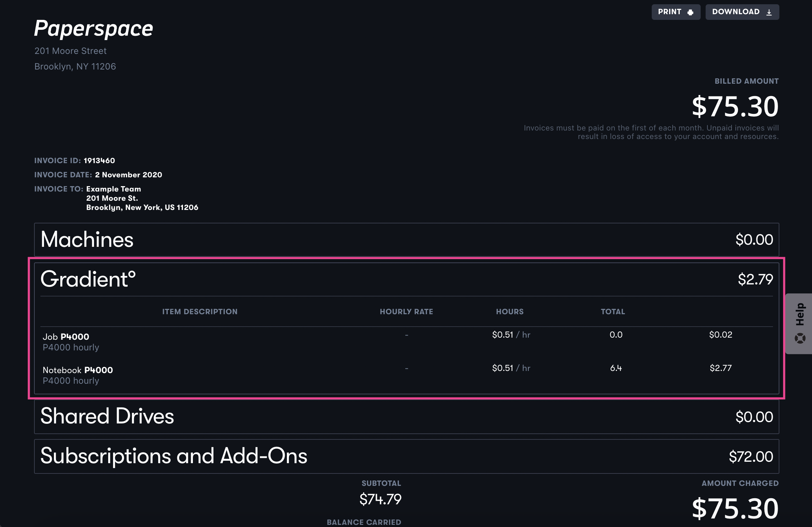Click the TOTAL column header
Image resolution: width=812 pixels, height=527 pixels.
click(x=613, y=312)
